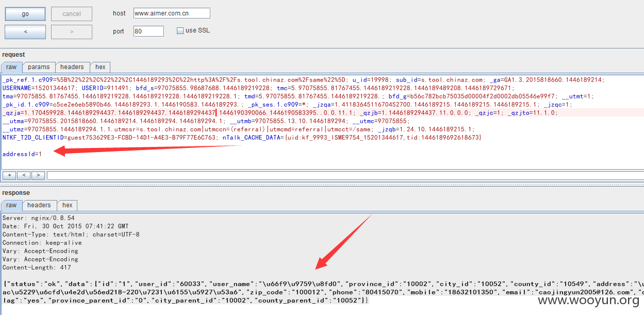Screen dimensions: 644x315
Task: Go forward with the > history button
Action: coord(72,32)
